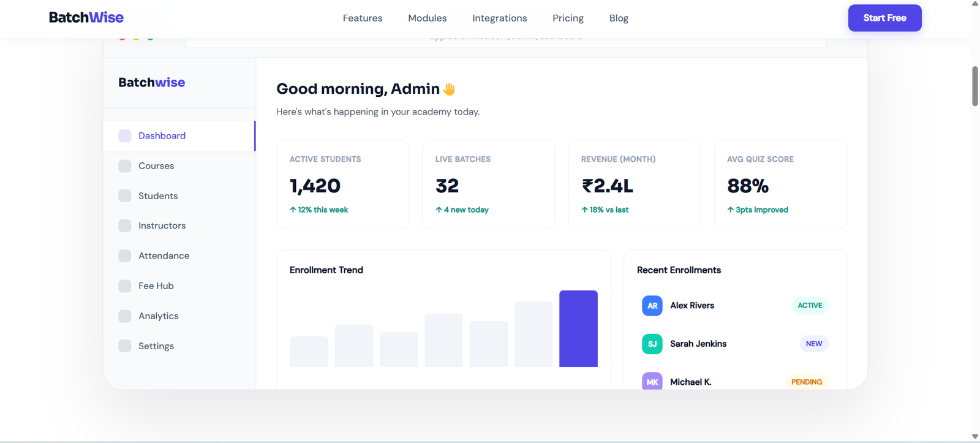Click the Fee Hub sidebar icon
The height and width of the screenshot is (443, 980).
point(124,286)
